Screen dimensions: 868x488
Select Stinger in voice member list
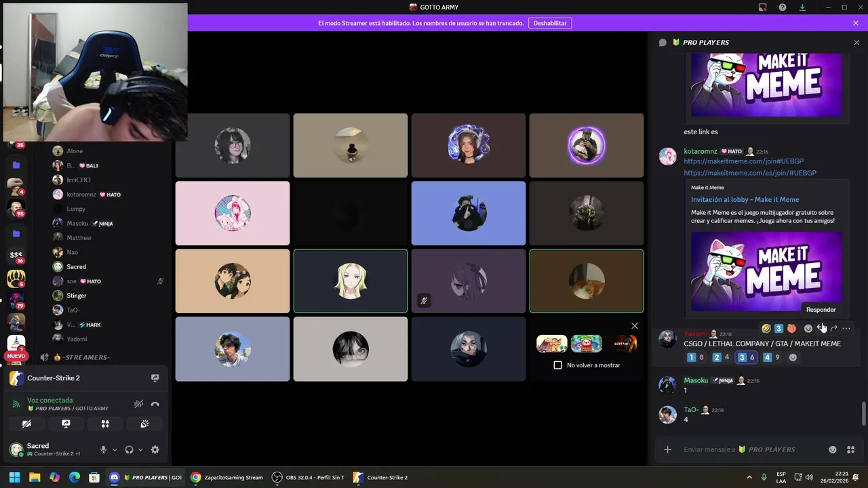click(x=108, y=296)
